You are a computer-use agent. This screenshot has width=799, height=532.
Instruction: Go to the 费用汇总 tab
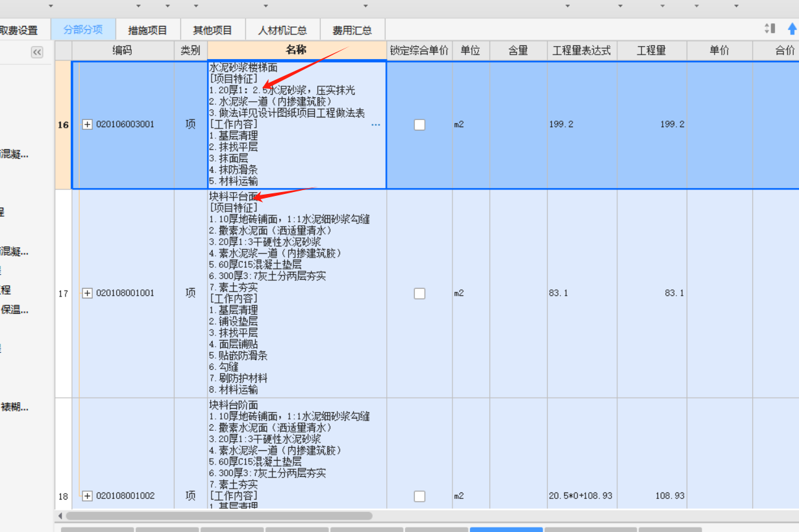[x=352, y=30]
